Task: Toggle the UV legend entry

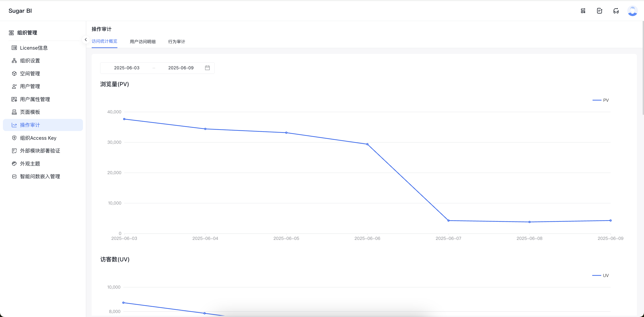Action: click(x=600, y=275)
